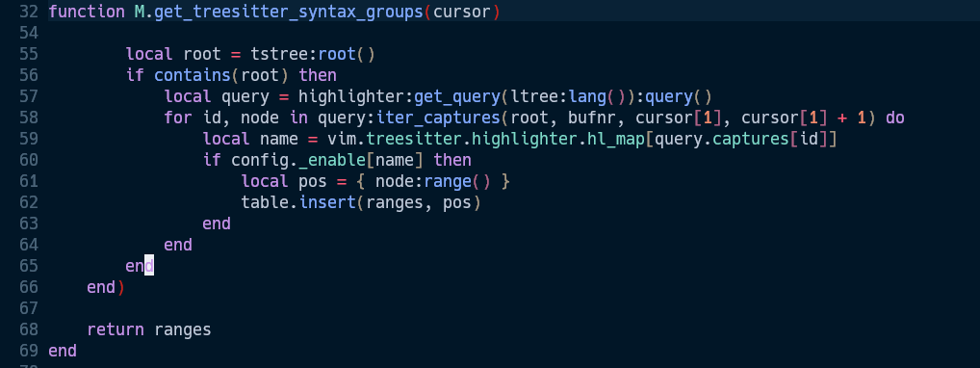Click 'table.insert' call on line 62
This screenshot has width=980, height=368.
(298, 202)
